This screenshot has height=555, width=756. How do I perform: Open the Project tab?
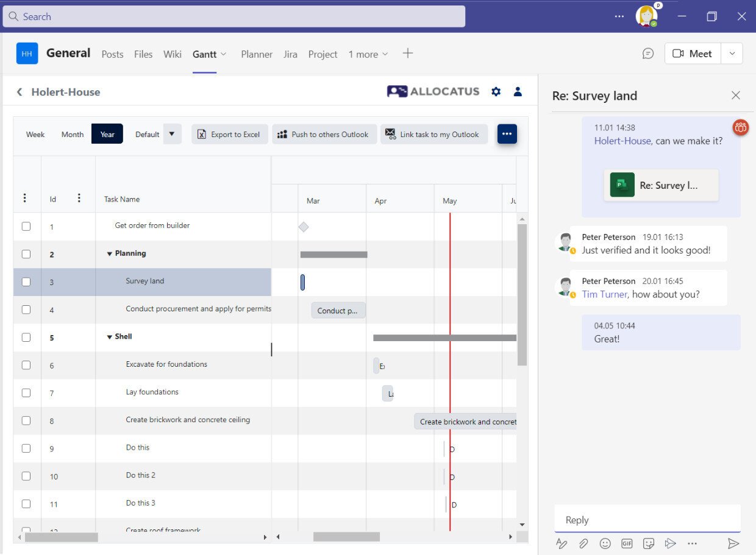[x=323, y=54]
